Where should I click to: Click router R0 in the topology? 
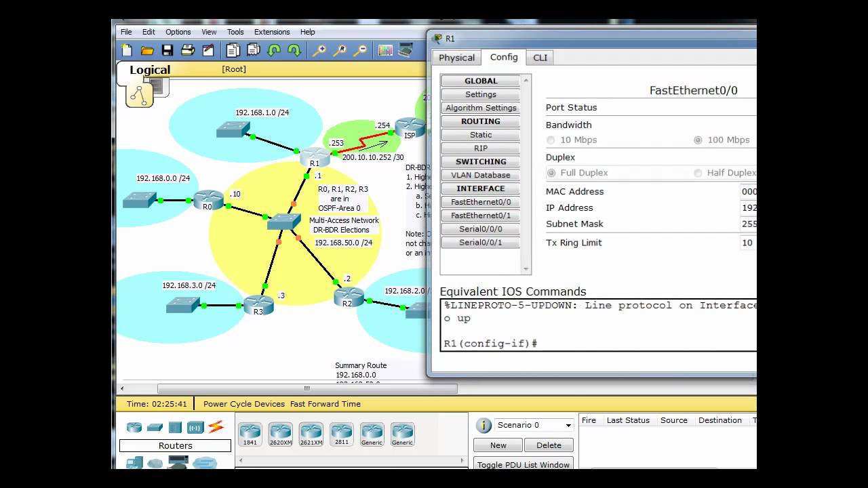tap(208, 201)
